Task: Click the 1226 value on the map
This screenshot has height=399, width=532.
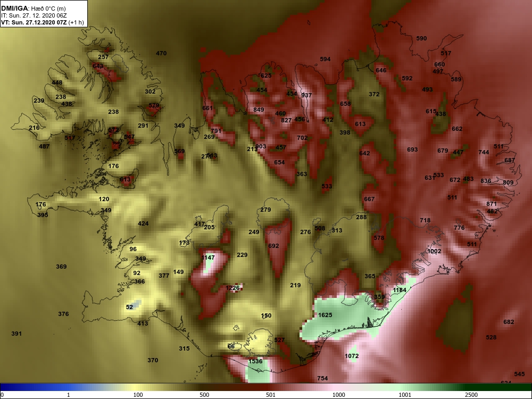Action: (x=233, y=288)
